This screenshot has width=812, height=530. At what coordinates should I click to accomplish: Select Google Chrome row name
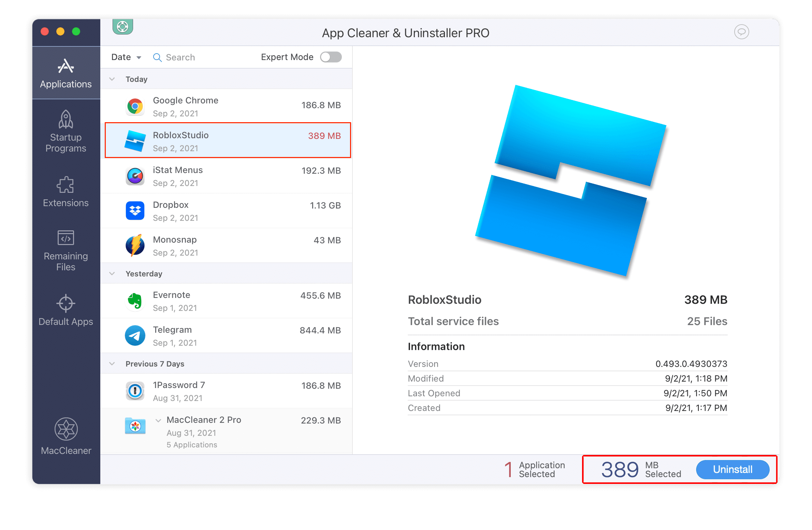[186, 100]
